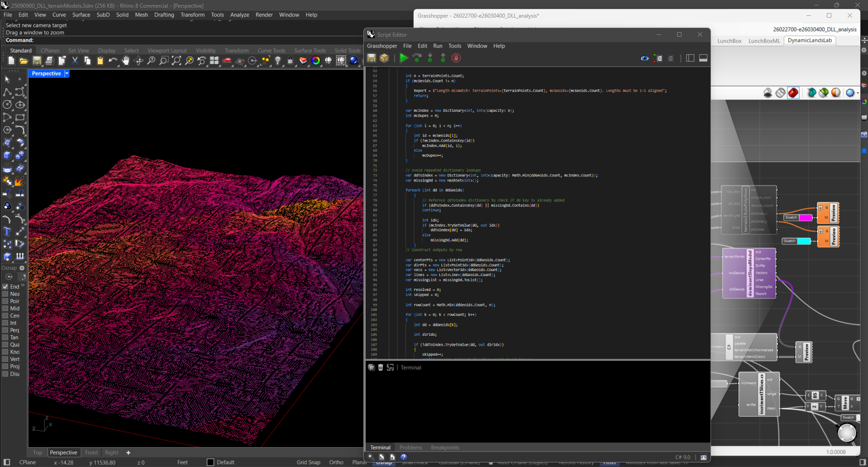Open the Curve Tools toolbar tab

(271, 50)
